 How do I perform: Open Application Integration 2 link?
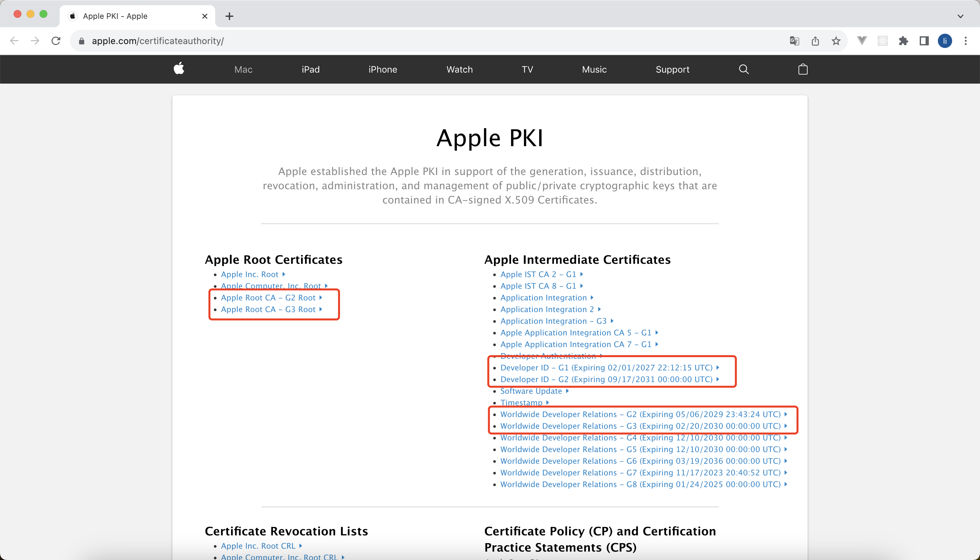pos(550,309)
